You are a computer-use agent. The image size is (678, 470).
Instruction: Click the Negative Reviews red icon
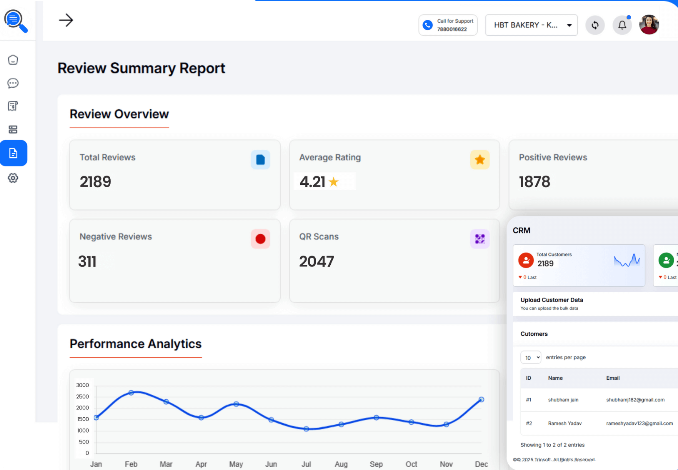260,239
